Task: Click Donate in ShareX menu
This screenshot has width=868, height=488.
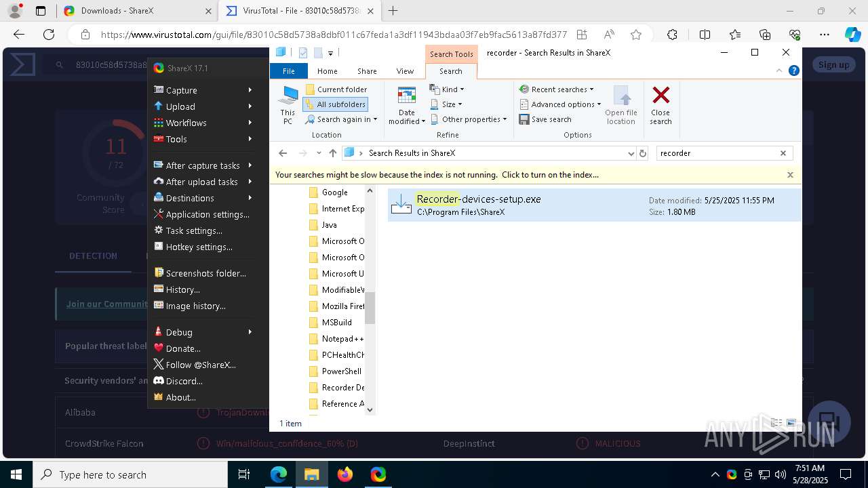Action: pos(201,348)
